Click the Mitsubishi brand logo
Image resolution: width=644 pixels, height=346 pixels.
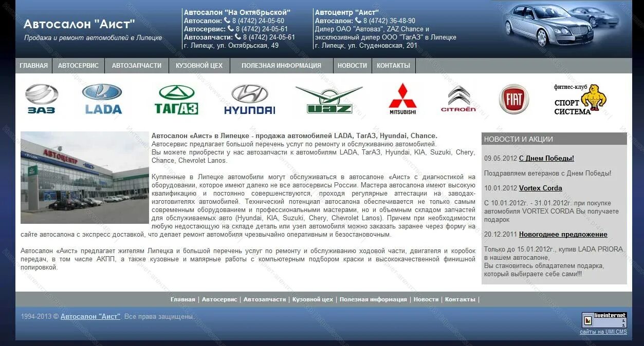pyautogui.click(x=402, y=99)
